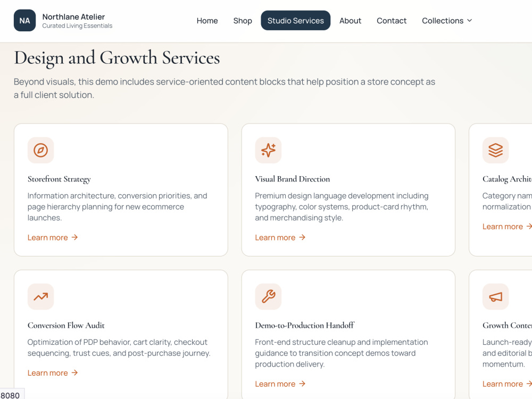Click the Curated Living Essentials tagline
This screenshot has height=399, width=532.
77,26
